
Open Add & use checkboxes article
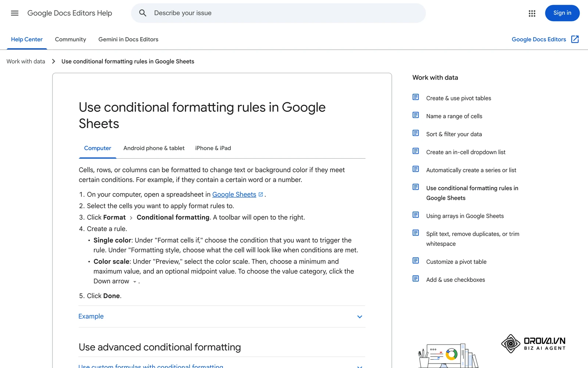[x=456, y=280]
